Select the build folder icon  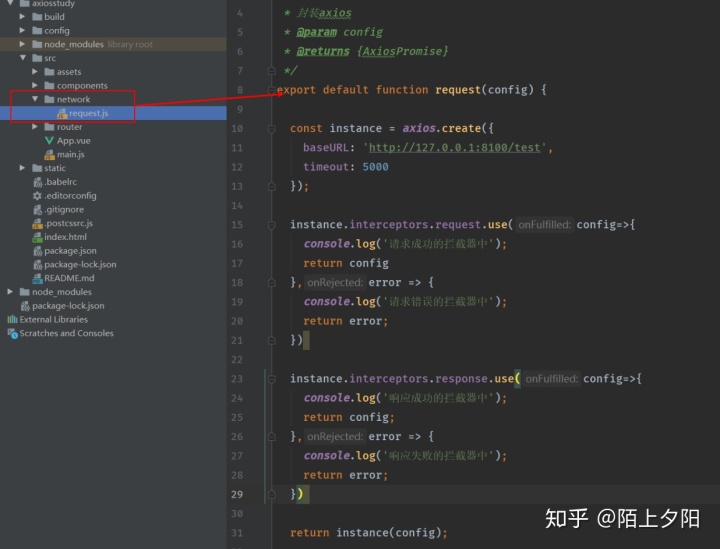tap(37, 17)
